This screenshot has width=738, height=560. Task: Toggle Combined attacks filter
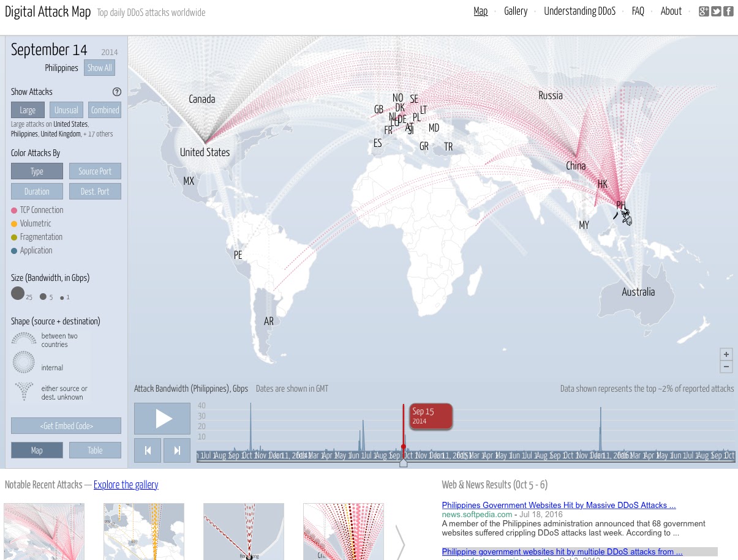pyautogui.click(x=105, y=110)
